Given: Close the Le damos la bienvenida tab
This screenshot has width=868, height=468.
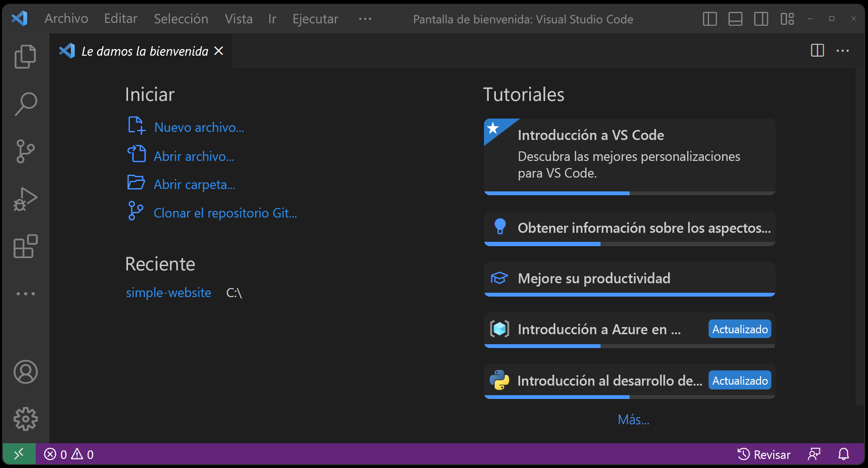Looking at the screenshot, I should pyautogui.click(x=218, y=50).
